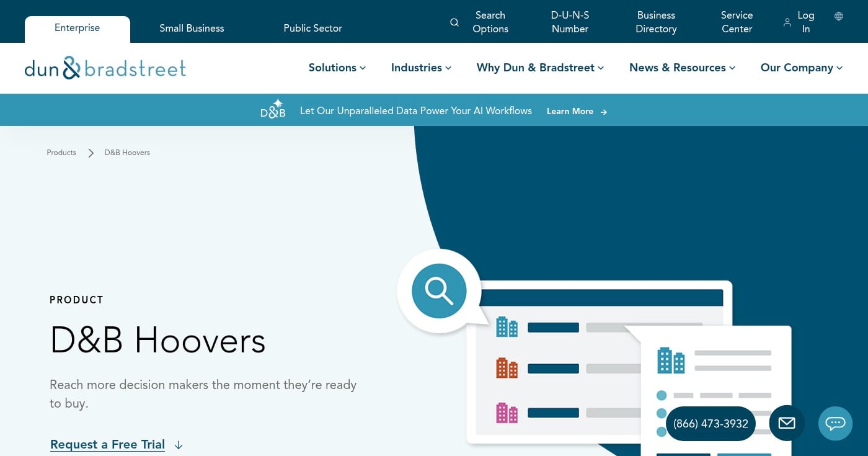Click the Log In user icon
This screenshot has height=456, width=868.
point(787,22)
